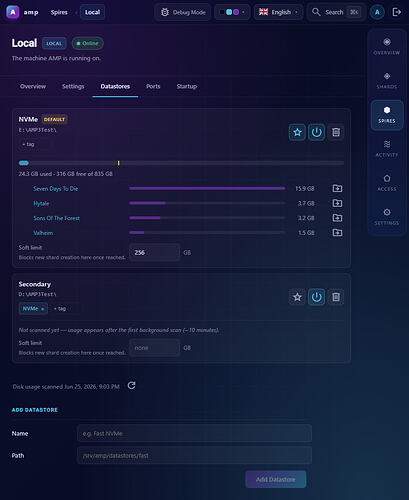Click the move-folder icon for Hytale
Screen dimensions: 409x500
tap(337, 203)
